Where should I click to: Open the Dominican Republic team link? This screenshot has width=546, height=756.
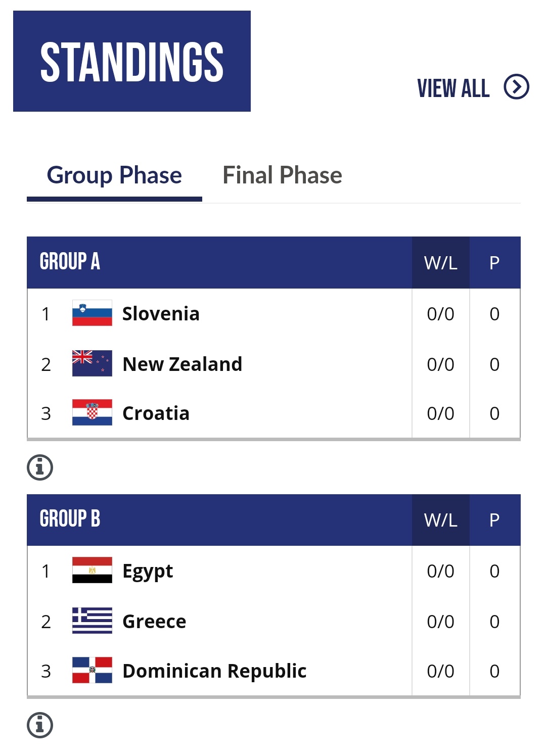[x=214, y=671]
